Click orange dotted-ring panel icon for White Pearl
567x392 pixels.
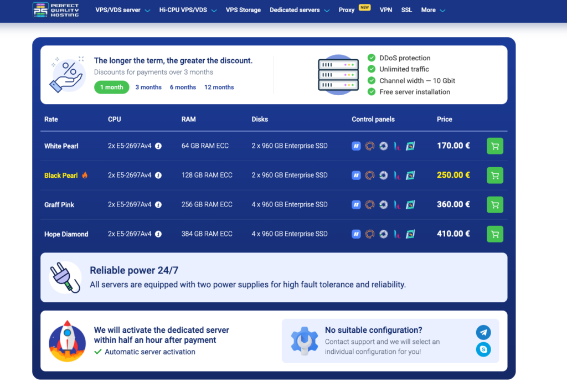369,146
